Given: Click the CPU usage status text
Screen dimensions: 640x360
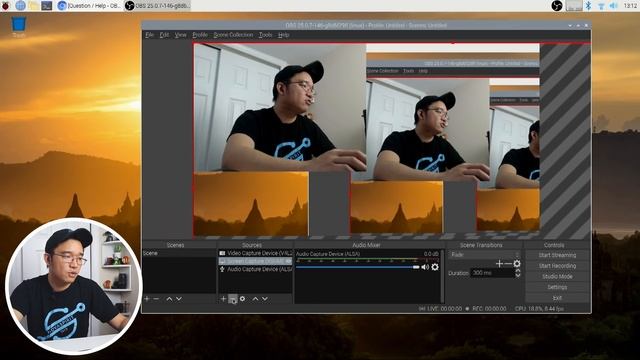Looking at the screenshot, I should click(x=539, y=309).
